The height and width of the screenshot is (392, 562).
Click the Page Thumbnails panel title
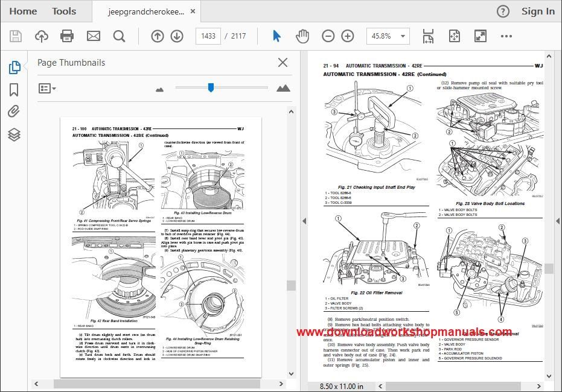pos(71,63)
